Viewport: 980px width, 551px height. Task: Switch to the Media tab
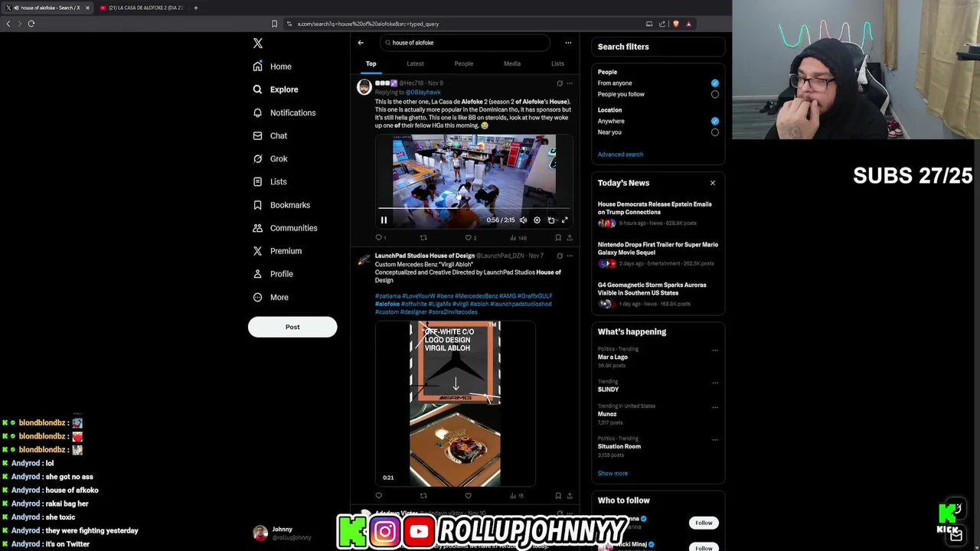pos(512,64)
